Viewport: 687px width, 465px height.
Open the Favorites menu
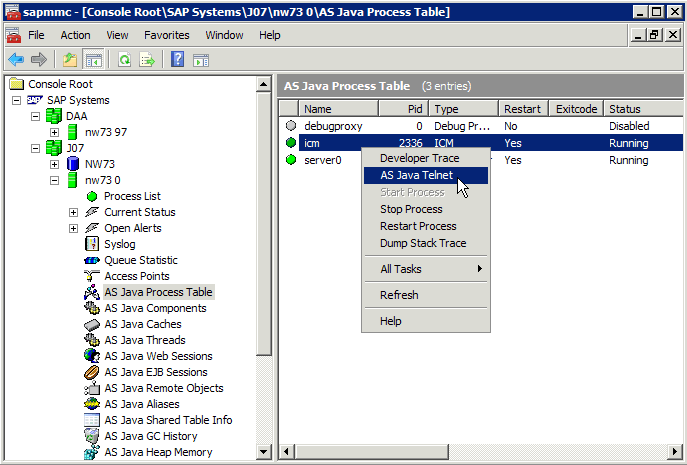[x=166, y=35]
